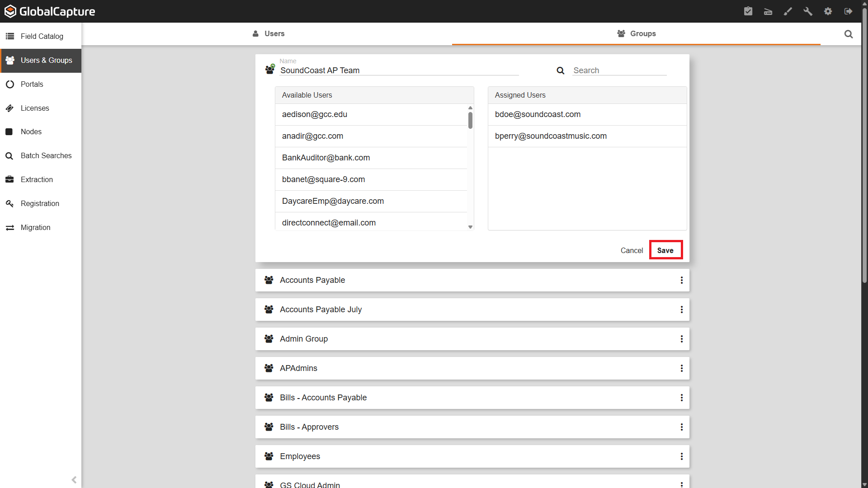Screen dimensions: 868x488
Task: Expand the Admin Group row
Action: pos(472,339)
